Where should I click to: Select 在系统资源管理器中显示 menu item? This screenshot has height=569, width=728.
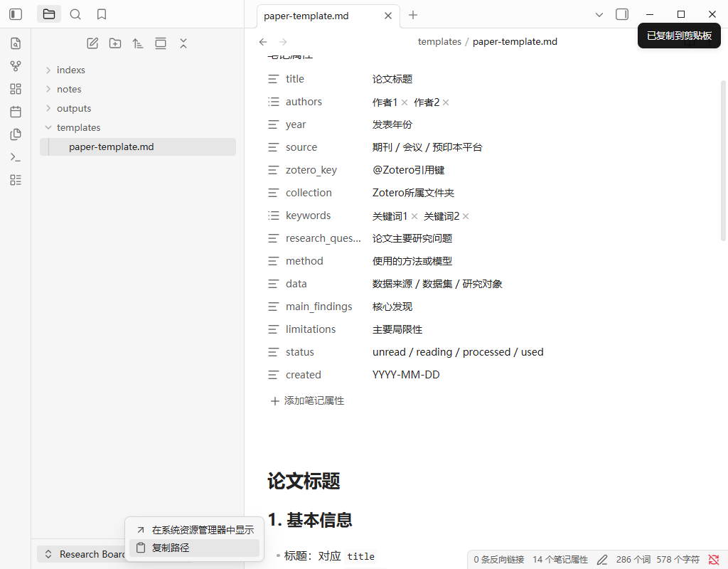pos(195,530)
